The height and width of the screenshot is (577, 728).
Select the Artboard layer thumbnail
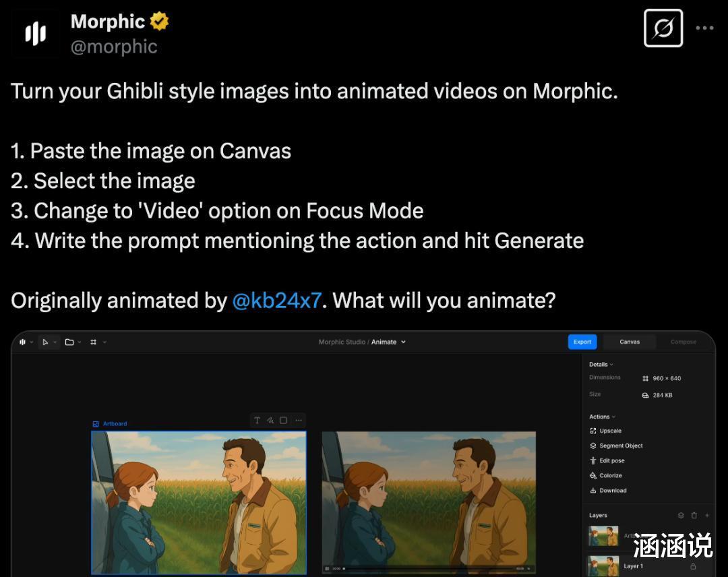(x=603, y=536)
